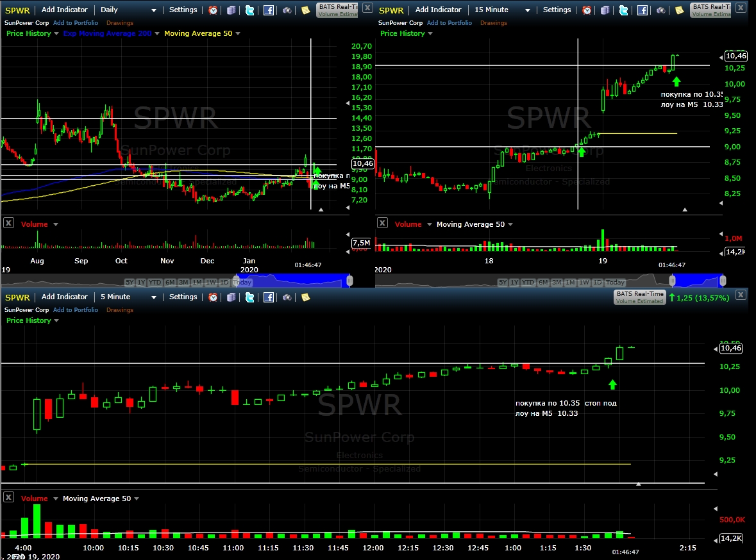Click Add Indicator in Daily chart
Viewport: 756px width, 560px height.
pos(65,10)
